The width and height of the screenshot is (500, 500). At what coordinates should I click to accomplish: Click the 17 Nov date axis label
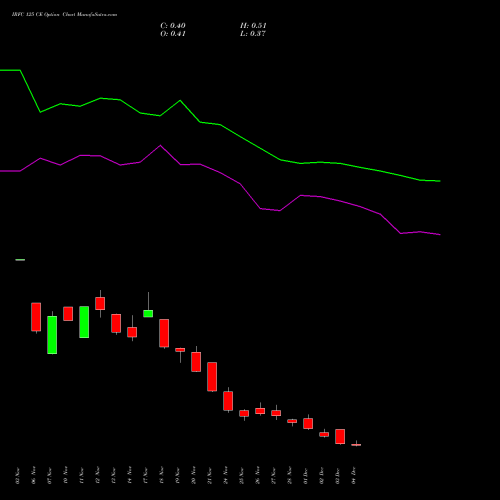pyautogui.click(x=146, y=475)
